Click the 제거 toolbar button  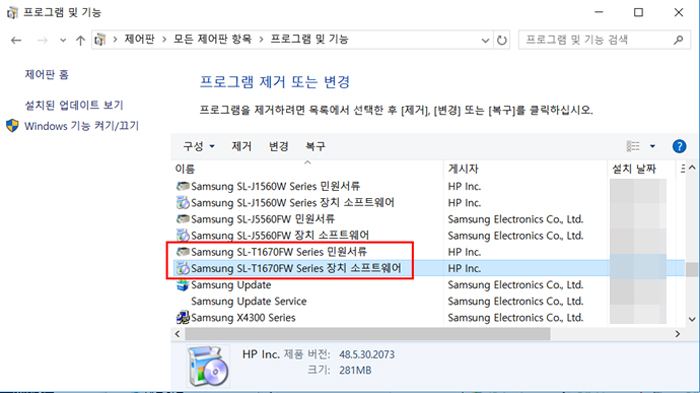pos(242,146)
